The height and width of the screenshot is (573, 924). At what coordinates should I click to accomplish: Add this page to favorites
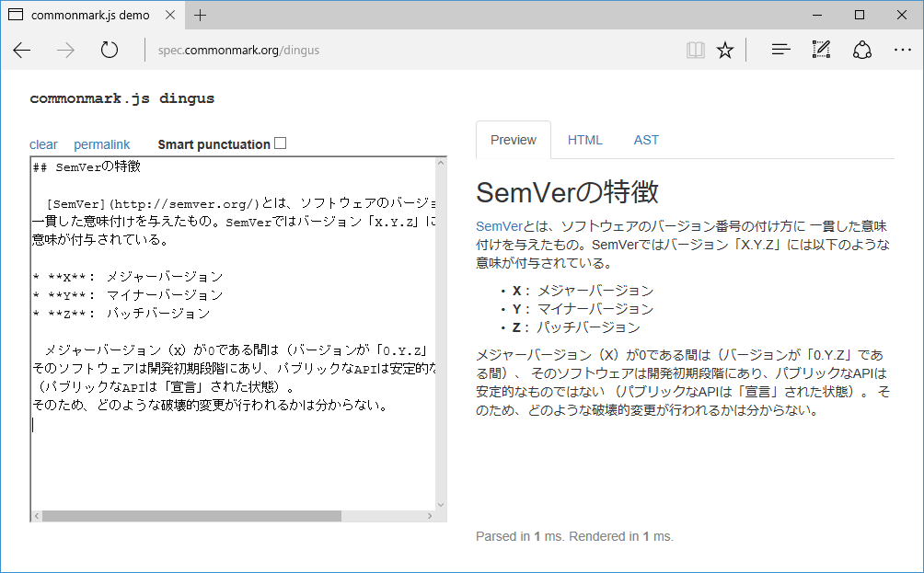725,50
